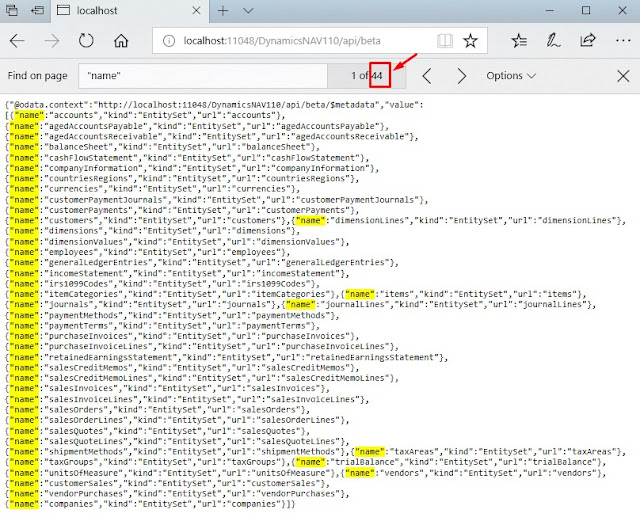Minimize the browser window

[x=550, y=11]
